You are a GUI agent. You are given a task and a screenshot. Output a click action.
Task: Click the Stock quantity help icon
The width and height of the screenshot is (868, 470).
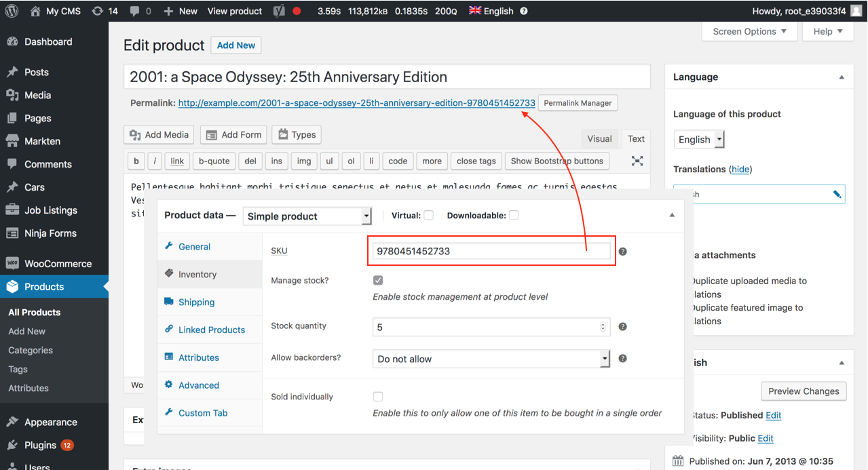pyautogui.click(x=622, y=326)
